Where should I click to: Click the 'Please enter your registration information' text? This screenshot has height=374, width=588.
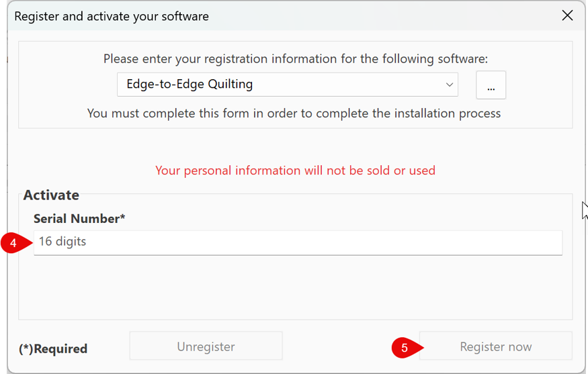[x=296, y=59]
